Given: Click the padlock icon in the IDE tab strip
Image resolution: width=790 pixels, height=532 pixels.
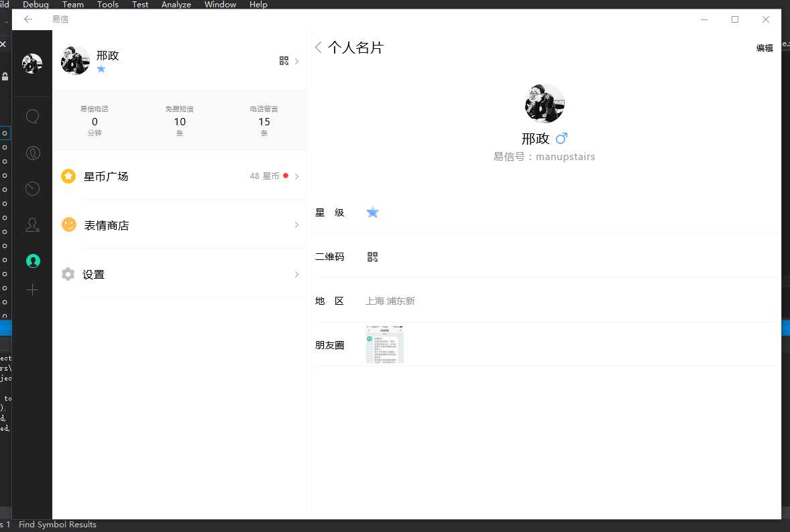Looking at the screenshot, I should point(5,76).
